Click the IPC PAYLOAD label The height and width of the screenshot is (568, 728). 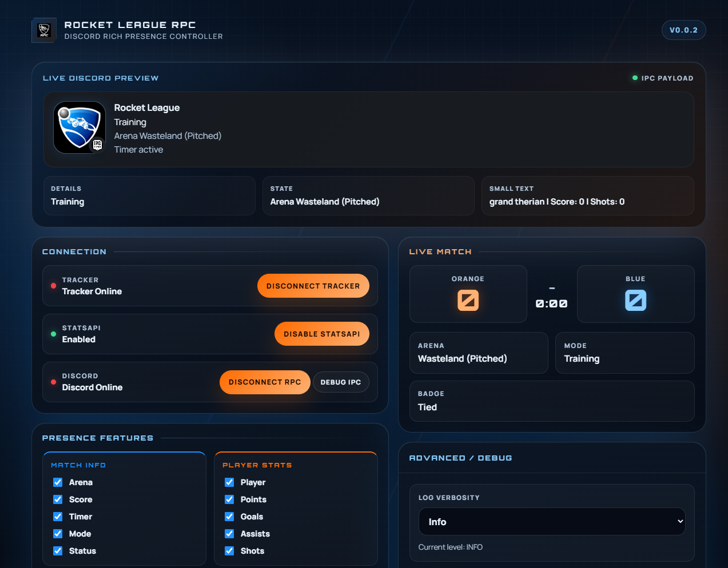tap(667, 78)
